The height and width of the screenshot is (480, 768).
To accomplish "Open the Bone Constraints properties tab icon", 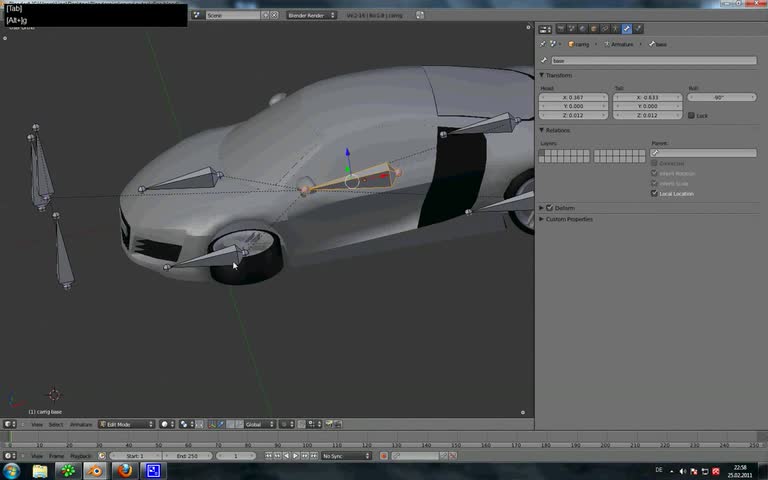I will pos(638,29).
